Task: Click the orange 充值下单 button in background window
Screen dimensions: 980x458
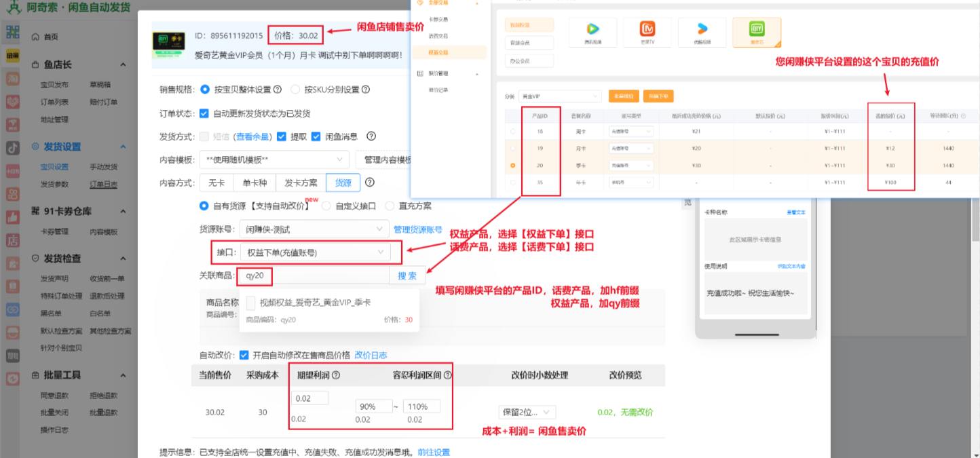Action: 658,96
